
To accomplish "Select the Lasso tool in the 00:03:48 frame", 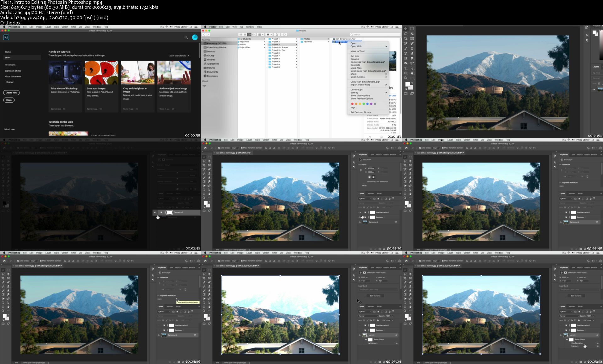I will click(405, 161).
